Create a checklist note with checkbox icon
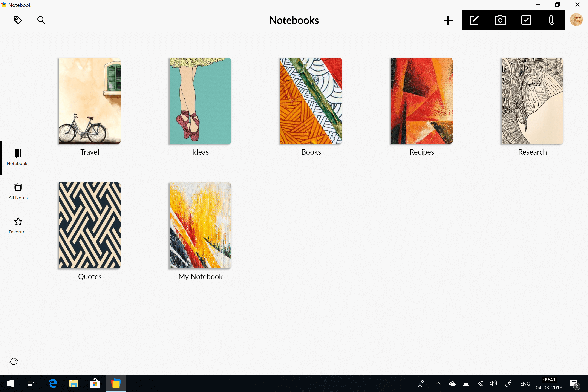The height and width of the screenshot is (392, 588). click(x=526, y=20)
